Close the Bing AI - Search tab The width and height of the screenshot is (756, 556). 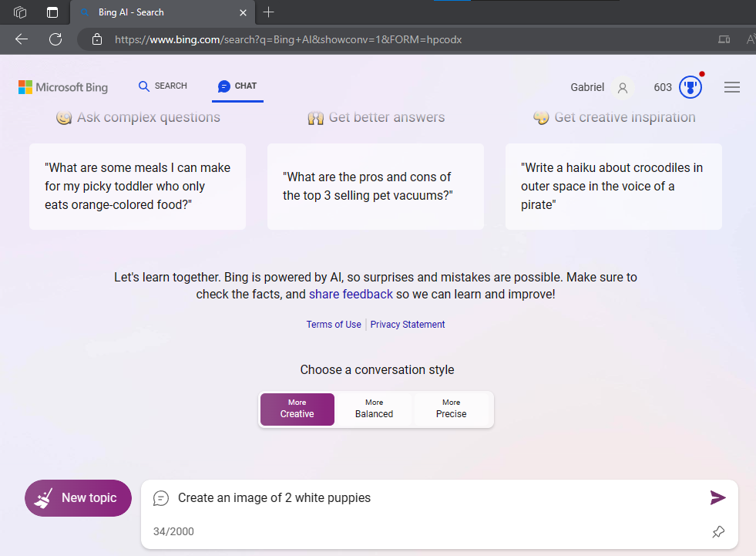click(243, 12)
